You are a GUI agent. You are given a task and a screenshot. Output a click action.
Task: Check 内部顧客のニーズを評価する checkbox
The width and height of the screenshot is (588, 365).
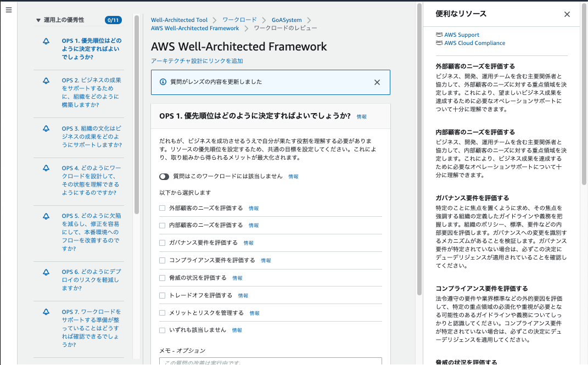coord(162,226)
